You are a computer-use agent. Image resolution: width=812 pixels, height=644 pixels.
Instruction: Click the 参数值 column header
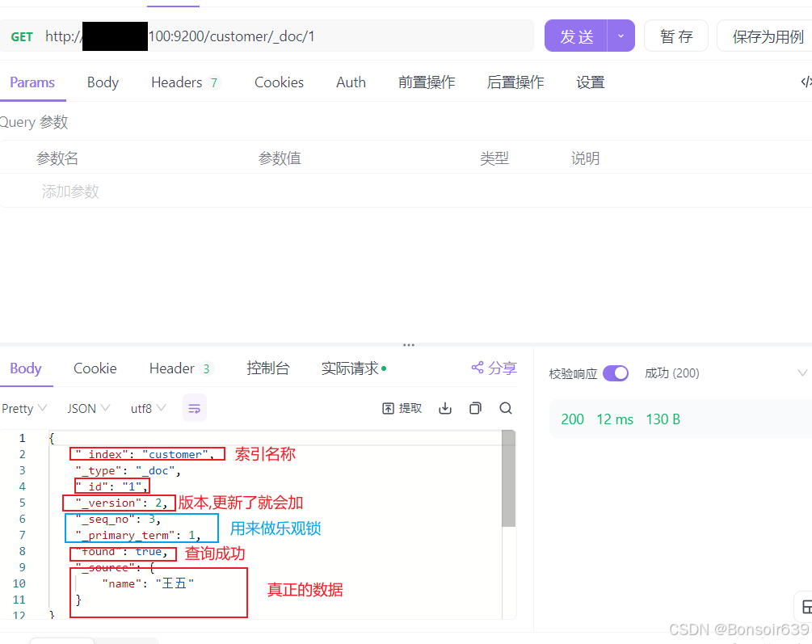(280, 158)
